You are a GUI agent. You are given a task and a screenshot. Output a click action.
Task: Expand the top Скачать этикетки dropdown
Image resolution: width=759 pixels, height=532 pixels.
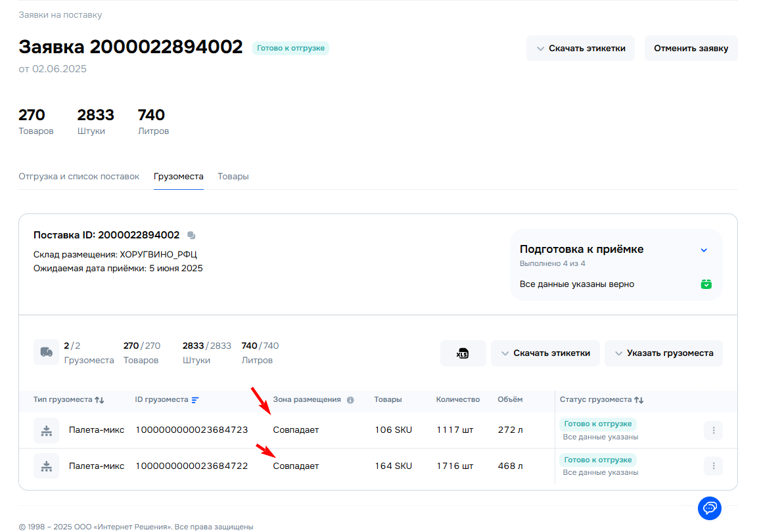[580, 49]
